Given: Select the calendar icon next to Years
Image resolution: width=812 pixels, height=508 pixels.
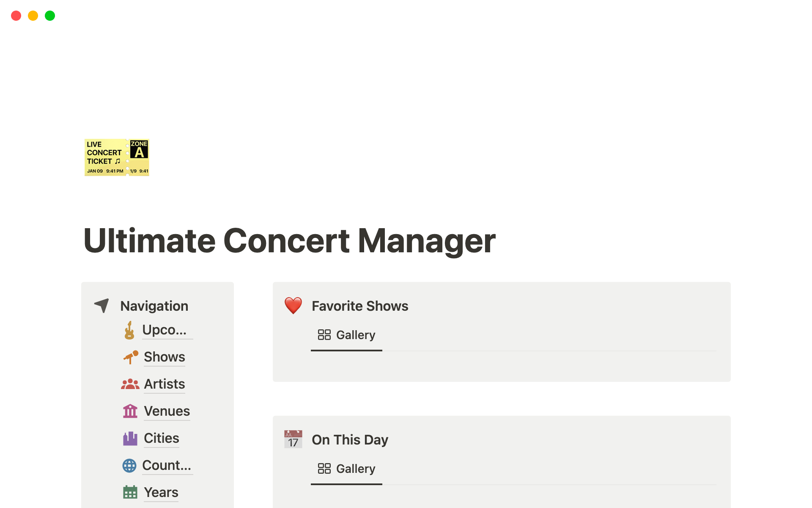Looking at the screenshot, I should (130, 492).
